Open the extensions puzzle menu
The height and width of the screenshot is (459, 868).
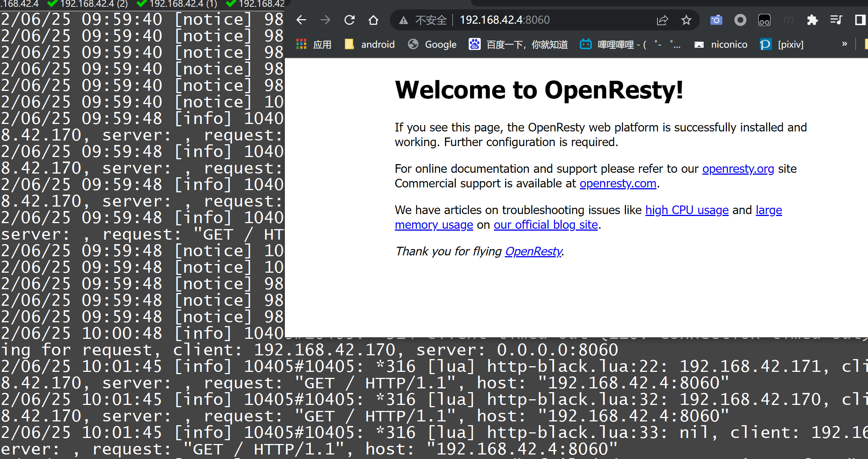click(x=812, y=20)
